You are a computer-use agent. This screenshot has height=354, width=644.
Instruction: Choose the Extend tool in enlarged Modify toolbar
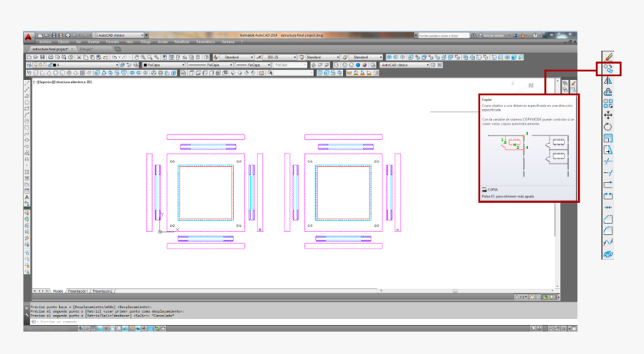(x=608, y=173)
